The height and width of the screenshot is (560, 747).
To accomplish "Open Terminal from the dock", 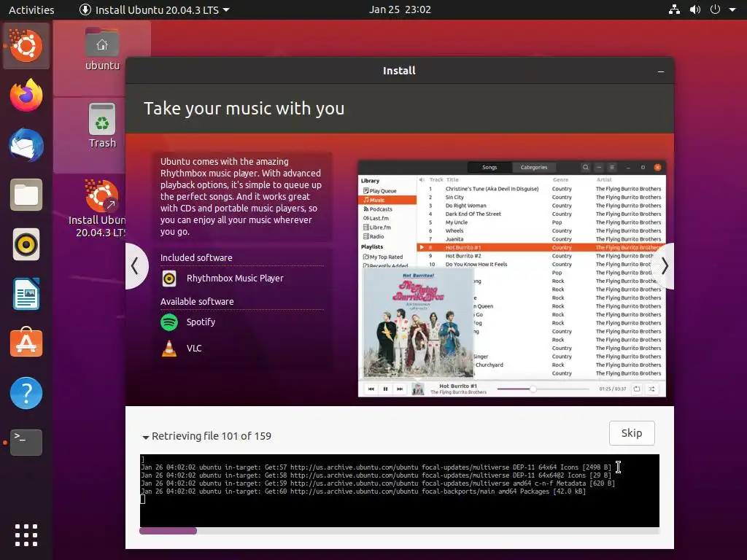I will pos(26,443).
